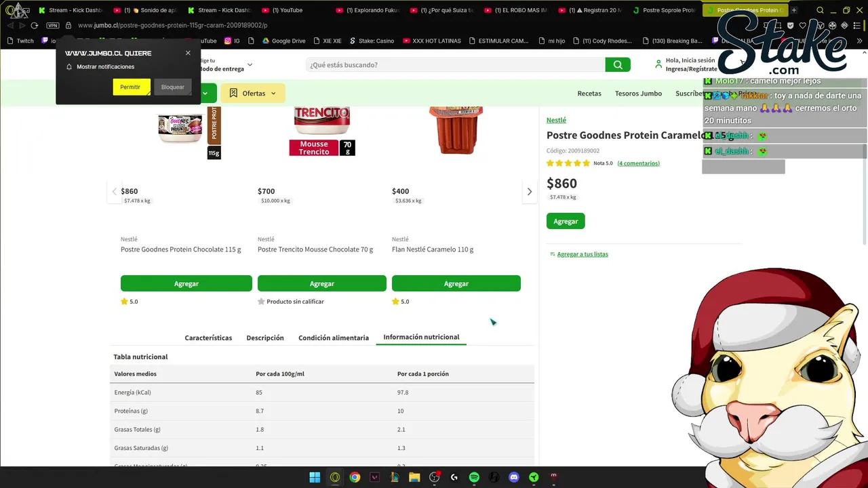Open Spotify from the taskbar
The height and width of the screenshot is (488, 868).
474,477
